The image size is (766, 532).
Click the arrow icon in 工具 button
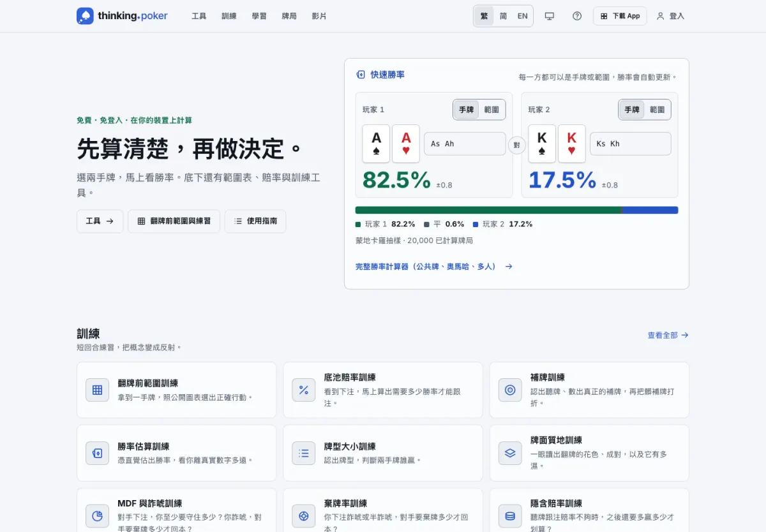click(110, 221)
